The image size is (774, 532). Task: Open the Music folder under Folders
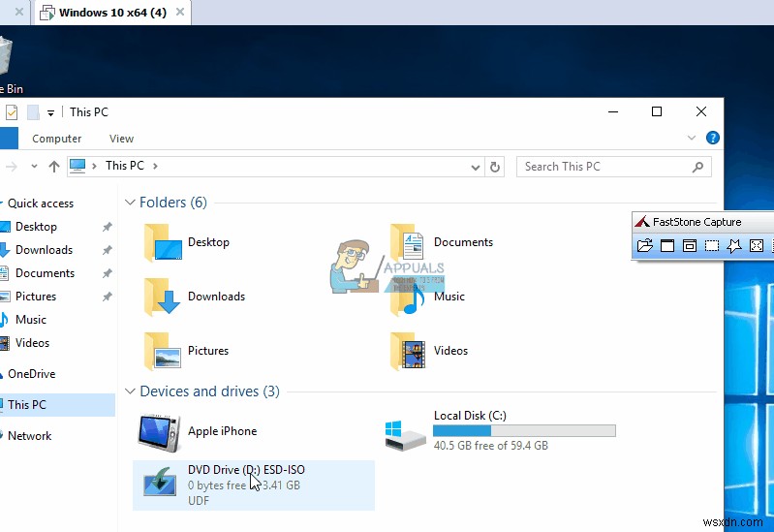[427, 297]
